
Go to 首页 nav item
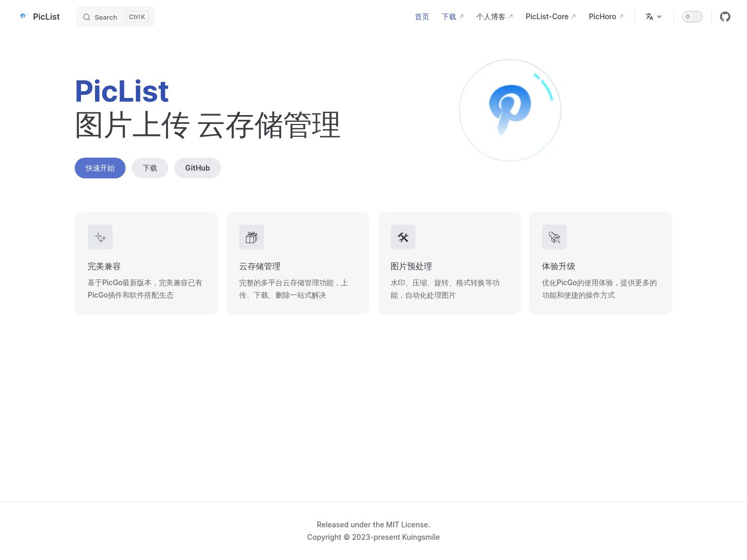422,17
